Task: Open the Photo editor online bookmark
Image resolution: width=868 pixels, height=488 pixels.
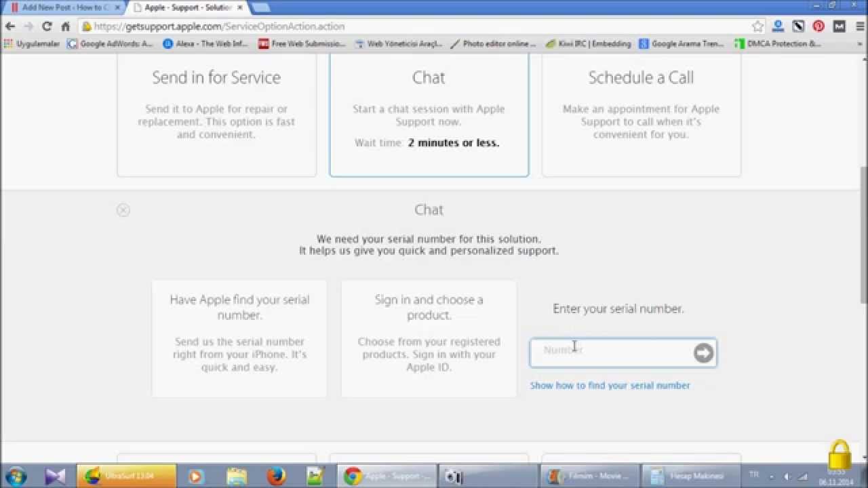Action: click(x=494, y=44)
